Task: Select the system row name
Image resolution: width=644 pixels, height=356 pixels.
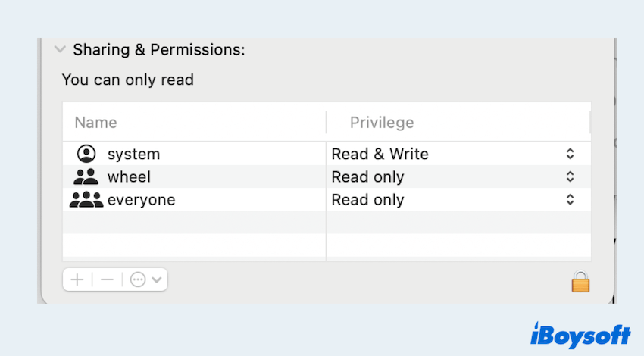Action: click(x=133, y=155)
